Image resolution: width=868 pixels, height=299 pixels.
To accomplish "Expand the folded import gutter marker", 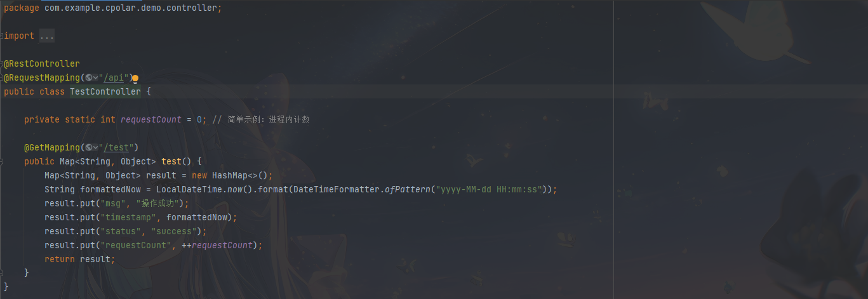I will tap(2, 36).
